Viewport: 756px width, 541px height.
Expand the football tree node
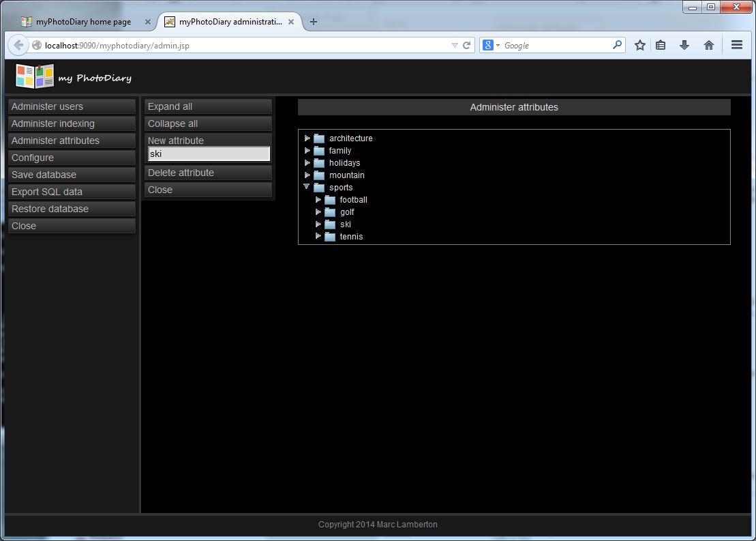[318, 199]
